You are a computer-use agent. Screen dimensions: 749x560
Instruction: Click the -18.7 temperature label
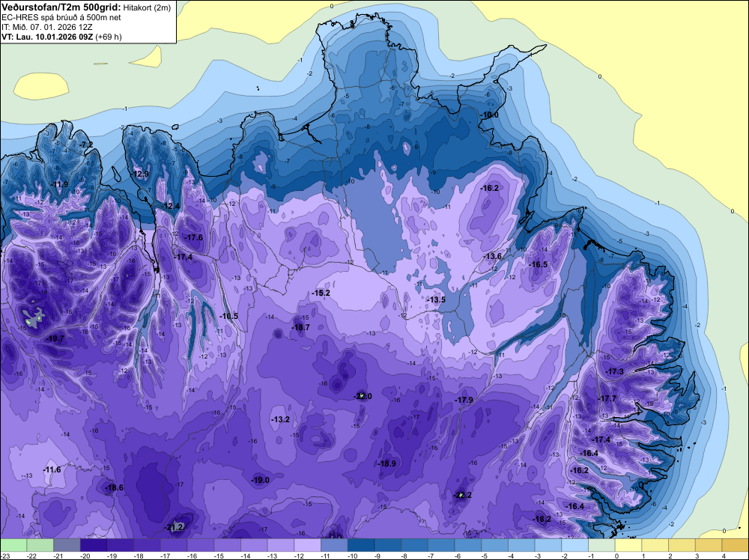click(x=300, y=327)
